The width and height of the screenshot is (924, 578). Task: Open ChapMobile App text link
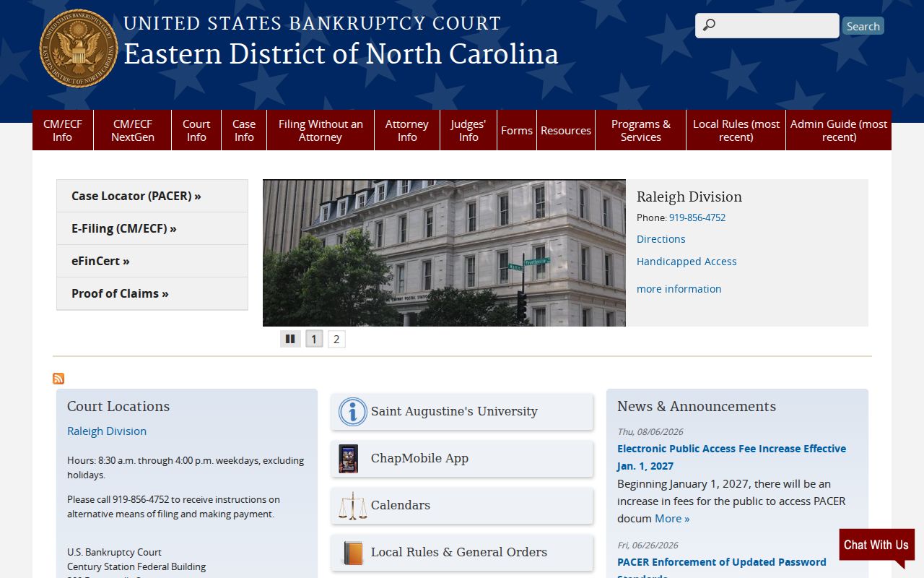click(419, 458)
